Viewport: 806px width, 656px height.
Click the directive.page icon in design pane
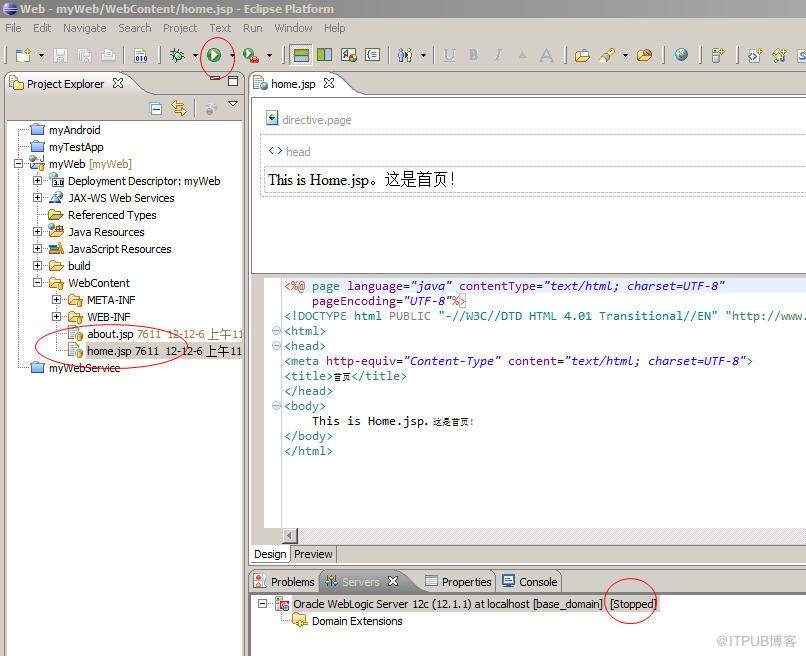272,118
